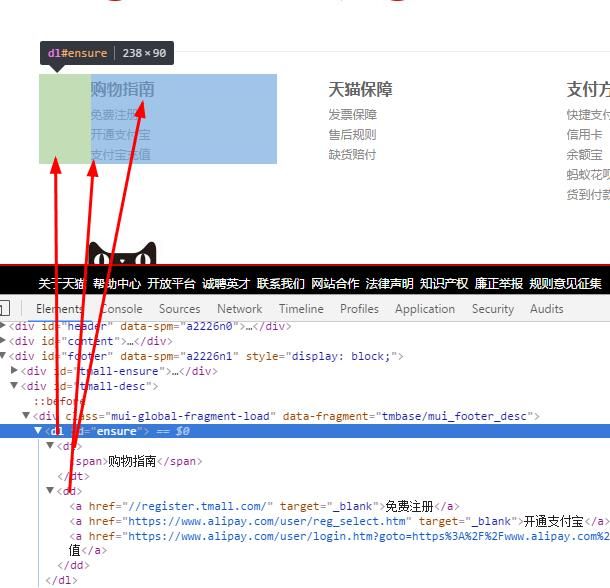Open the Profiles tab
Viewport: 610px width, 588px height.
pyautogui.click(x=359, y=309)
